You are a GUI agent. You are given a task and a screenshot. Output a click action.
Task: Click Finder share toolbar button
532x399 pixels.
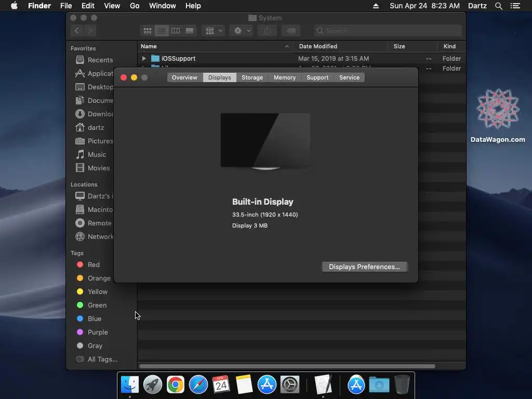(x=268, y=31)
